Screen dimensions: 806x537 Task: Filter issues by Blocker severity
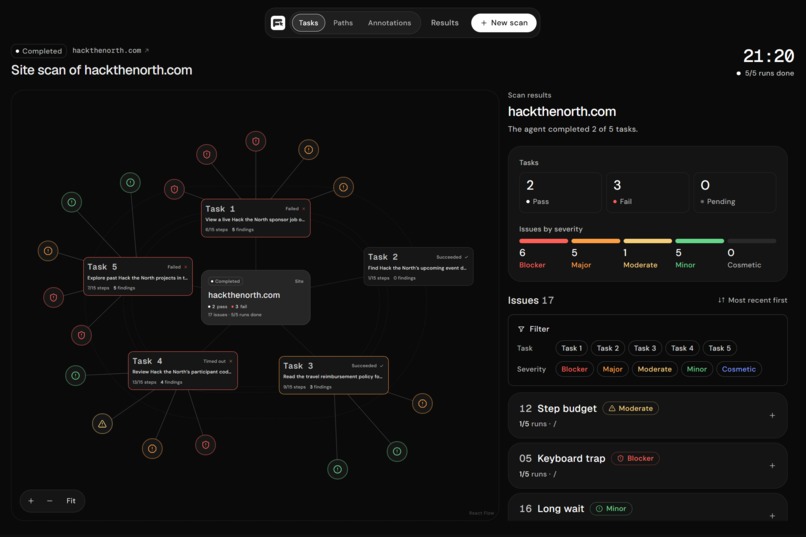point(574,369)
